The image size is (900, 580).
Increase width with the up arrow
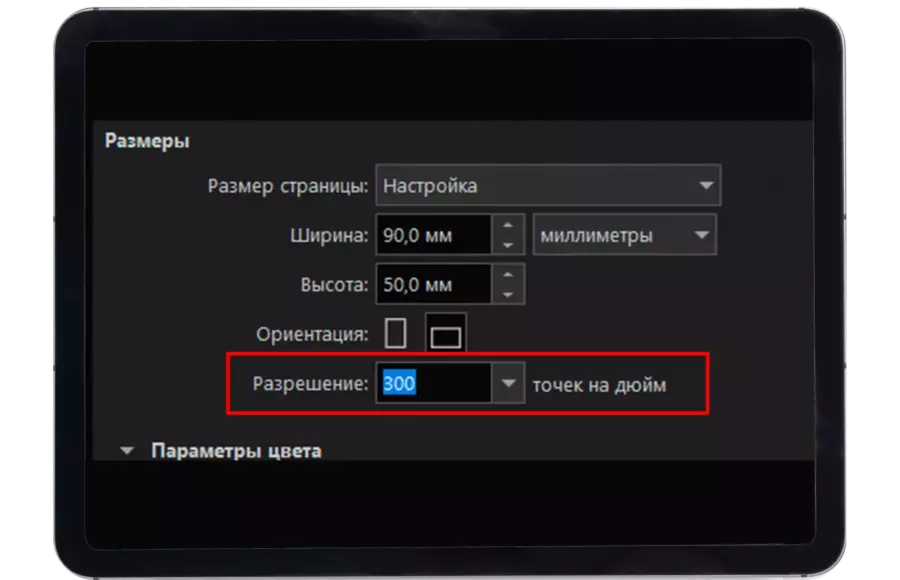coord(508,226)
